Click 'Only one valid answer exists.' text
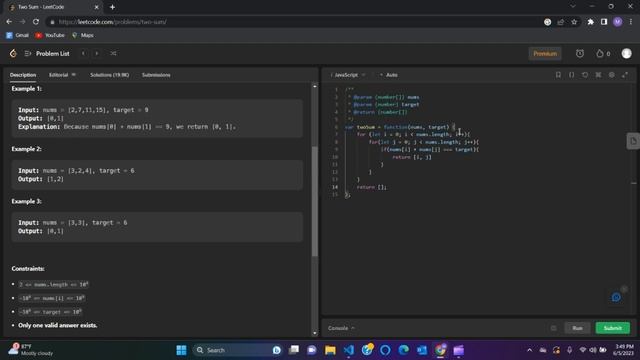The image size is (640, 360). click(x=58, y=325)
